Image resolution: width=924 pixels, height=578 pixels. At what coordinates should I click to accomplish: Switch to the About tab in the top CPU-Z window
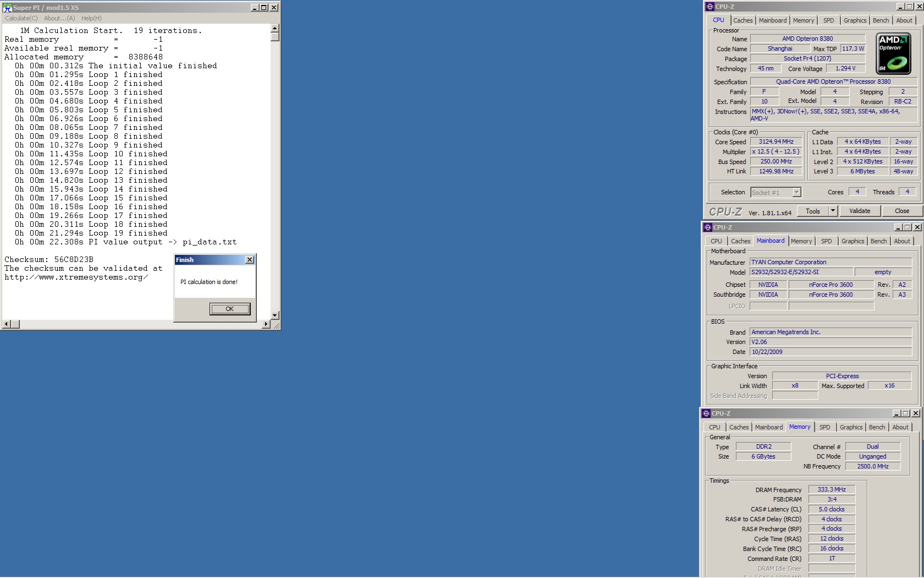click(x=904, y=20)
